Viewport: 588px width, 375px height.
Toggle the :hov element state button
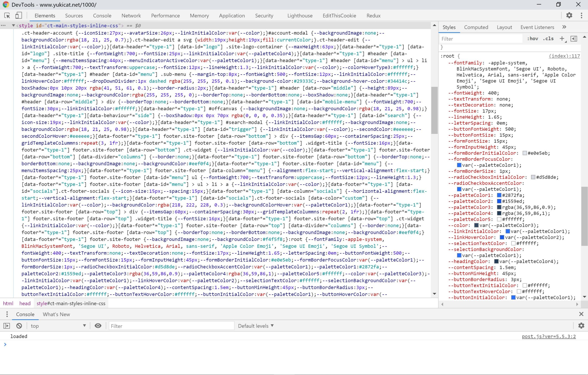pyautogui.click(x=532, y=39)
